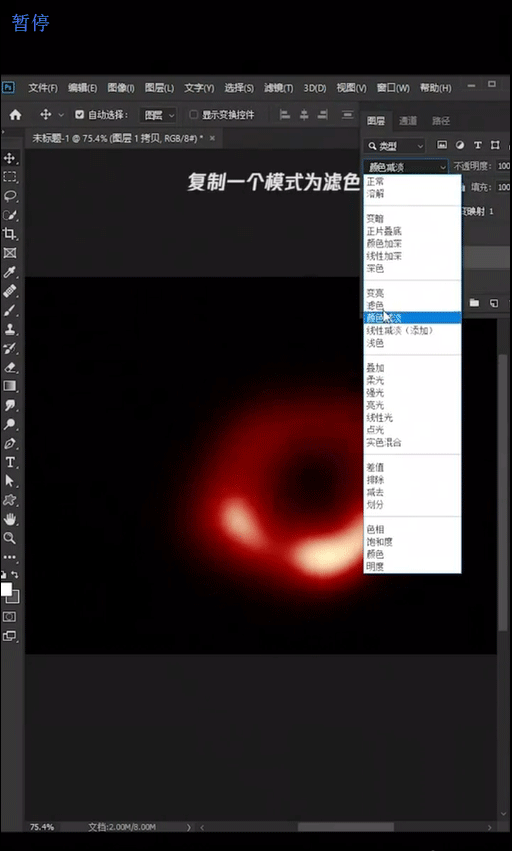The image size is (512, 851).
Task: Enable Show Transform Controls (显示变换控件) checkbox
Action: 193,115
